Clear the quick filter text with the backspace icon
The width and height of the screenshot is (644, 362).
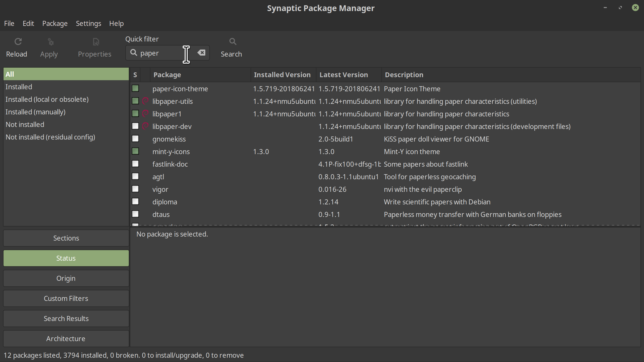click(x=201, y=53)
